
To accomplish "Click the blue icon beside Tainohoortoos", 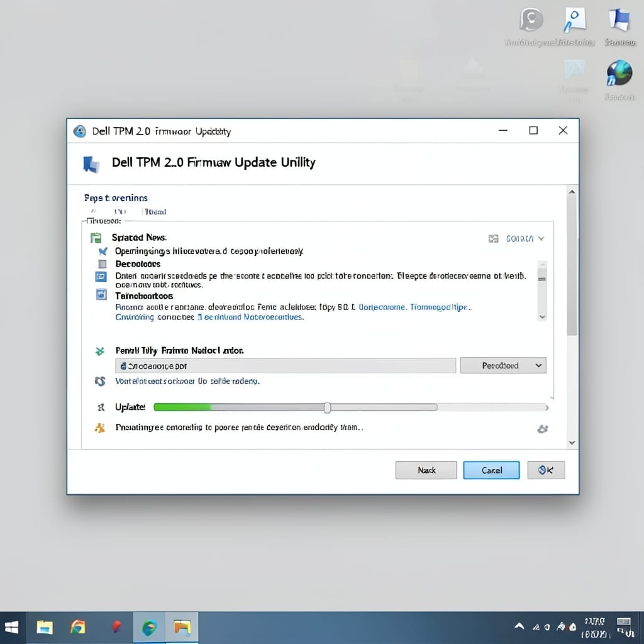I will click(x=101, y=294).
